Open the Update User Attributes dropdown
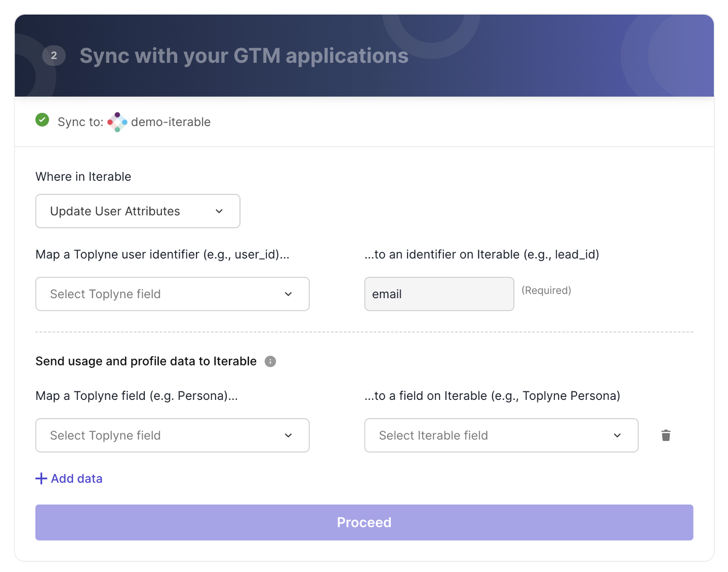The height and width of the screenshot is (572, 728). tap(138, 211)
